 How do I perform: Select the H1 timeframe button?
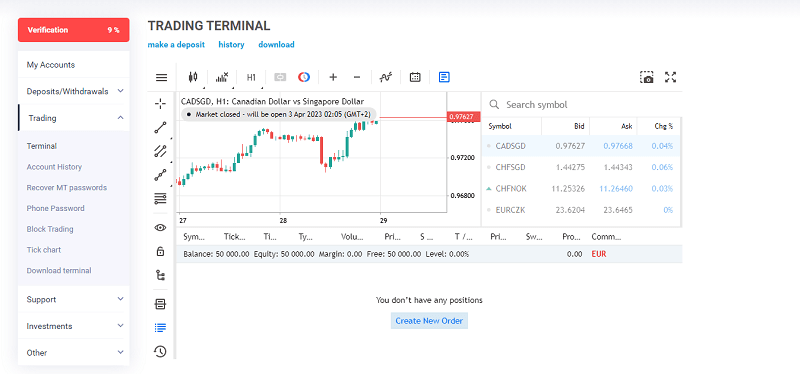[x=251, y=78]
